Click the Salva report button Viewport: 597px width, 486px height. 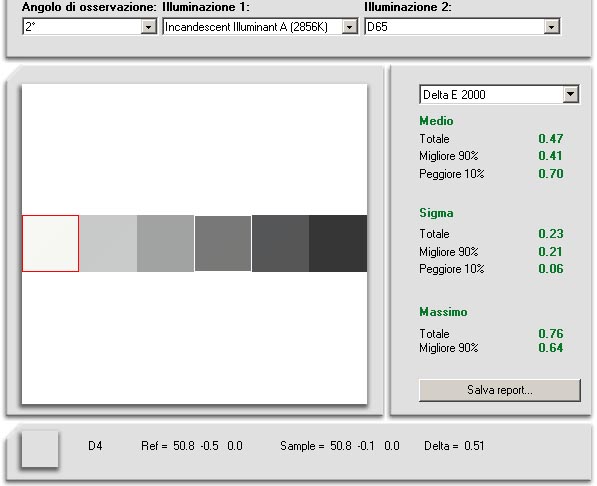click(500, 390)
